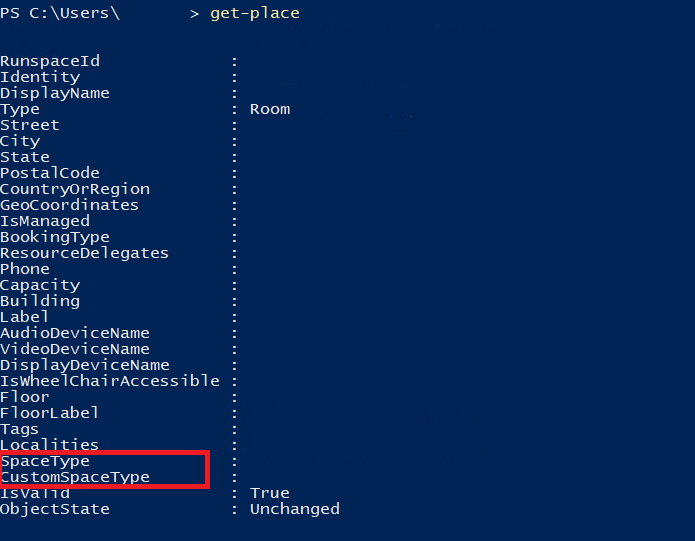Click the highlighted SpaceType property
This screenshot has height=541, width=695.
(45, 461)
